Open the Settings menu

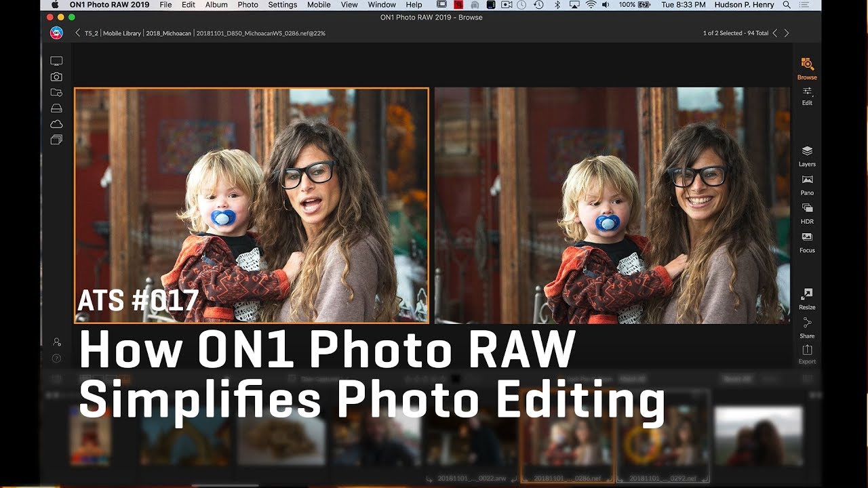click(282, 5)
